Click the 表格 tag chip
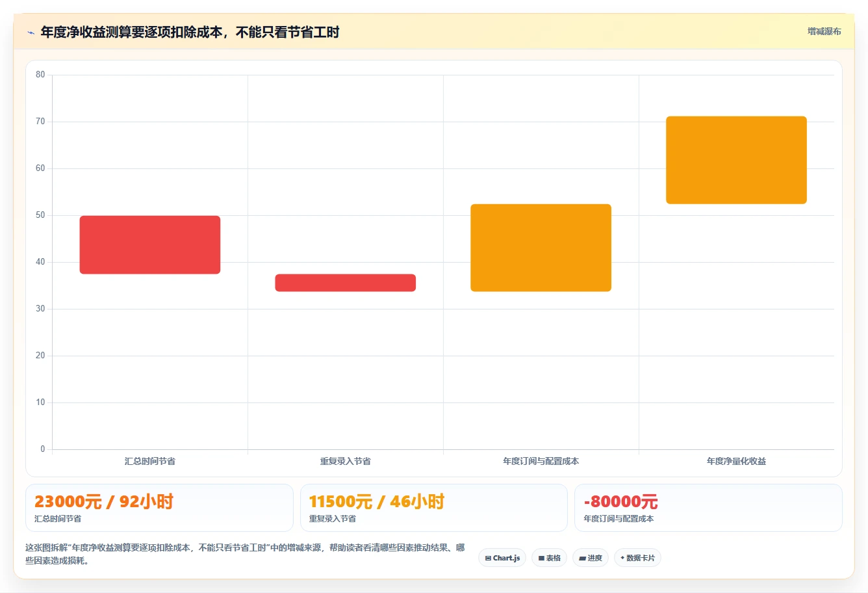Image resolution: width=868 pixels, height=593 pixels. [550, 558]
